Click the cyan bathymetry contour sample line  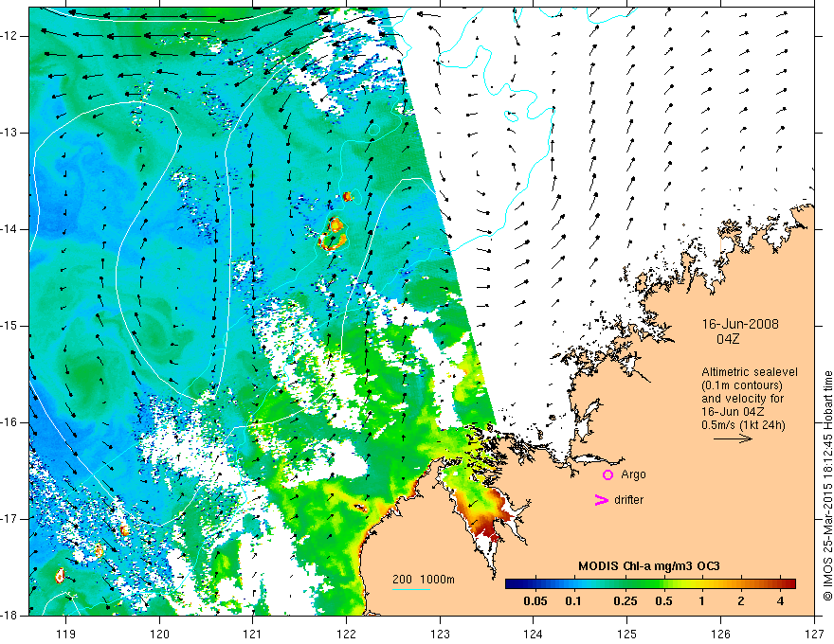411,589
